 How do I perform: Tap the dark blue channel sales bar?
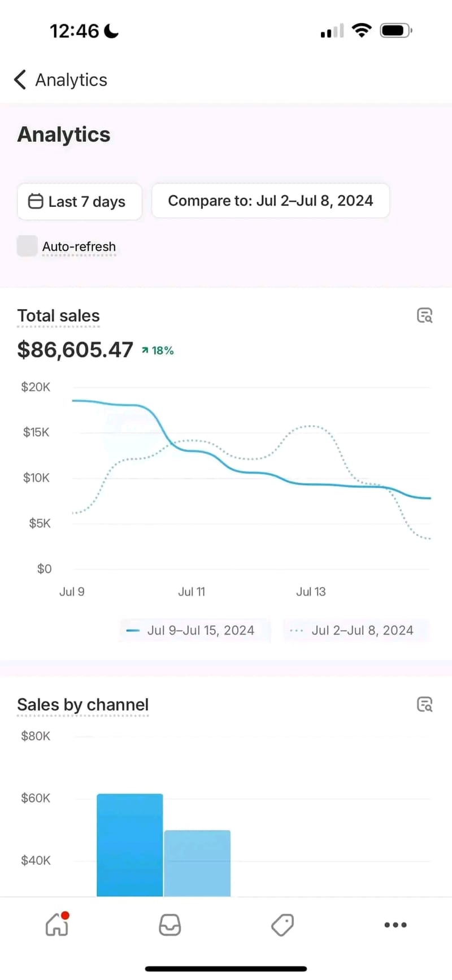[129, 845]
